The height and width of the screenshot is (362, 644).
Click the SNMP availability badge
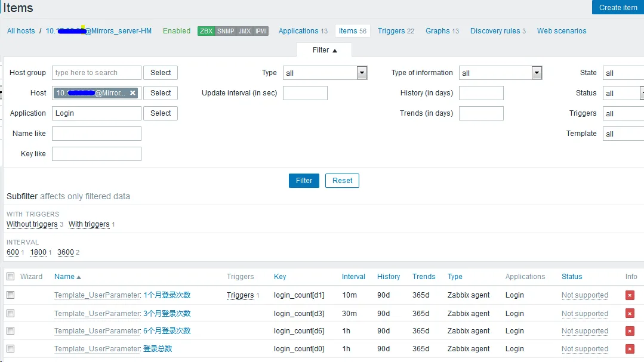click(226, 31)
